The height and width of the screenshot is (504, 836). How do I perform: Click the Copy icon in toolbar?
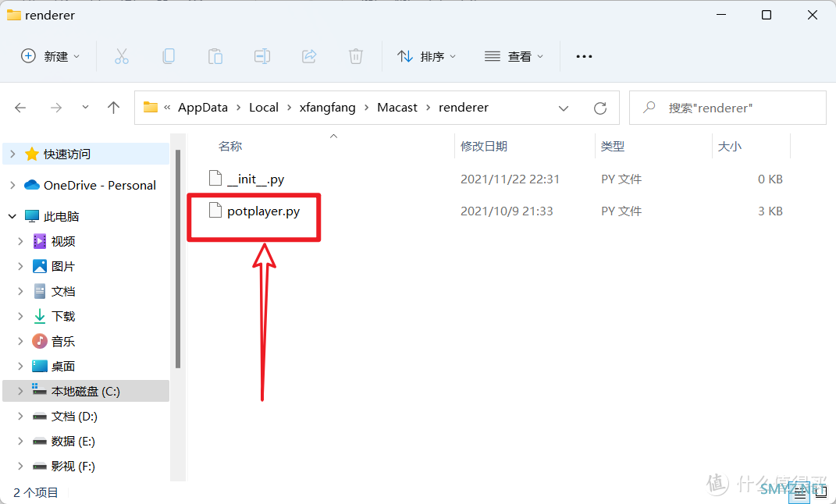point(169,56)
